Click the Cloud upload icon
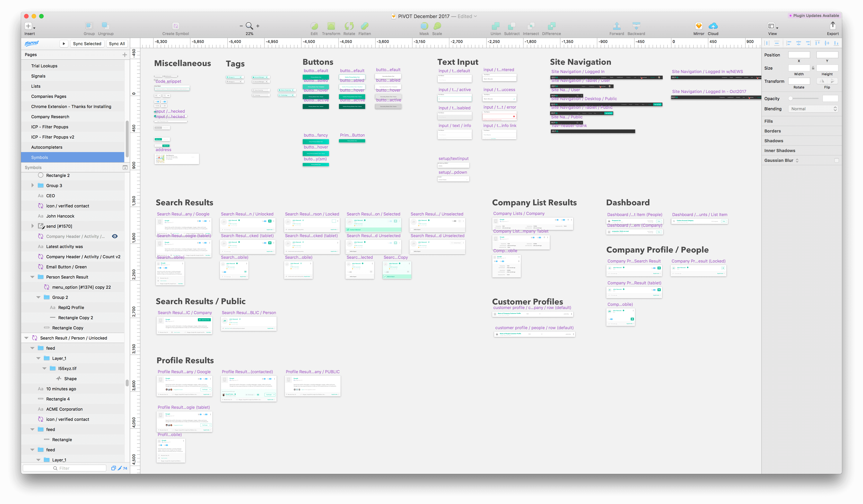 (x=713, y=26)
